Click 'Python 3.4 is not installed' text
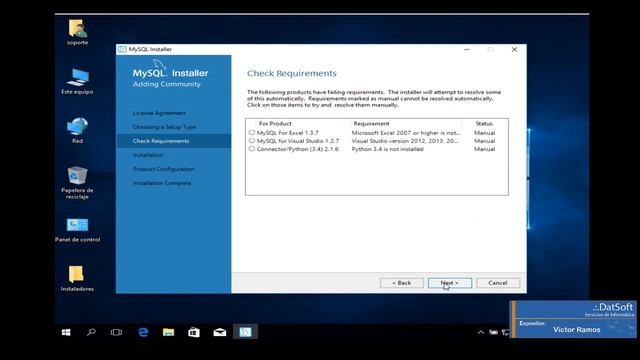640x360 pixels. 387,149
